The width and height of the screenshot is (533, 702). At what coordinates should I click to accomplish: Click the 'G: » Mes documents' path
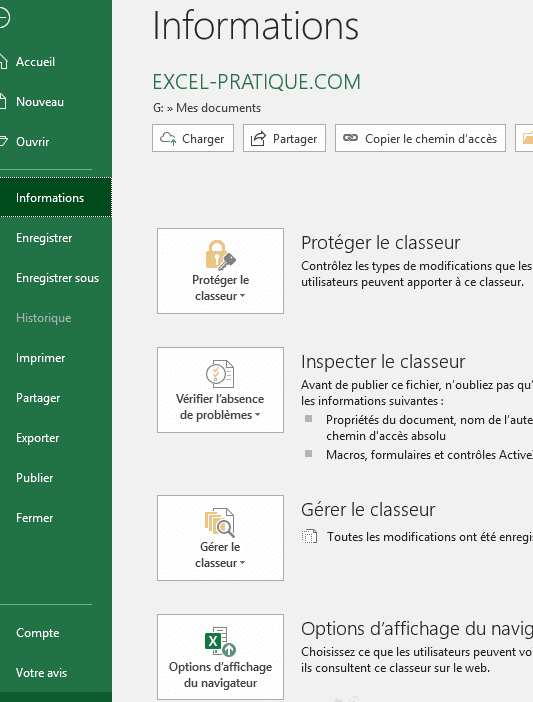[x=207, y=108]
